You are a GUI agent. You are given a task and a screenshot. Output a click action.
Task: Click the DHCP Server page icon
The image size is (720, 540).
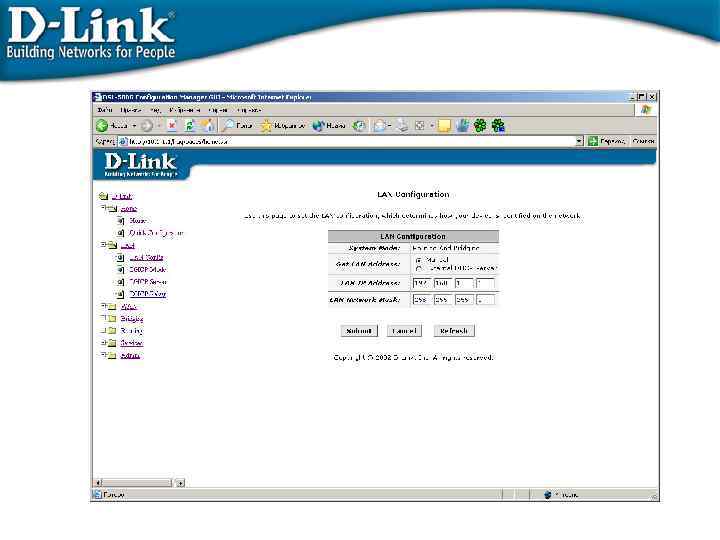[120, 281]
